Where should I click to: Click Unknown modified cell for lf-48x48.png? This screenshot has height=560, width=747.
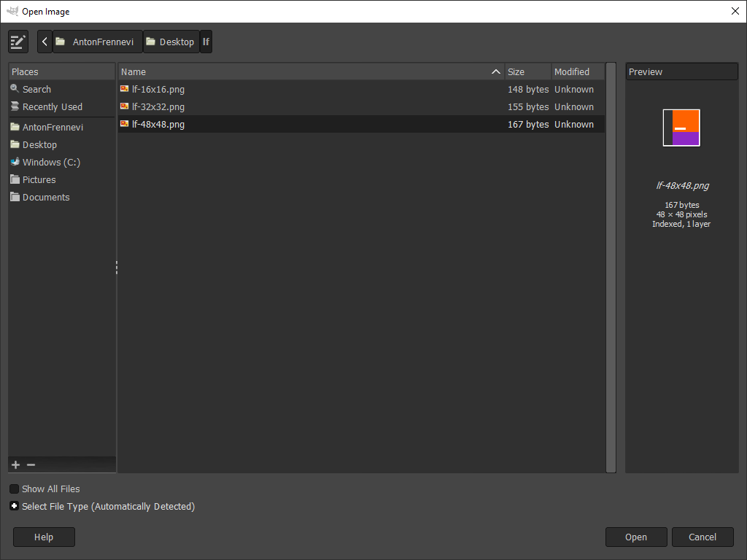click(x=574, y=124)
